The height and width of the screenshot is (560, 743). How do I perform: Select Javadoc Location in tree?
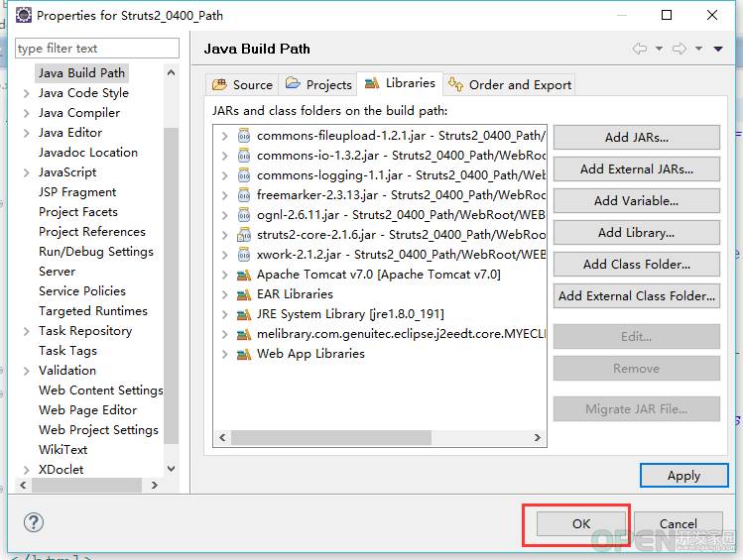pos(88,153)
